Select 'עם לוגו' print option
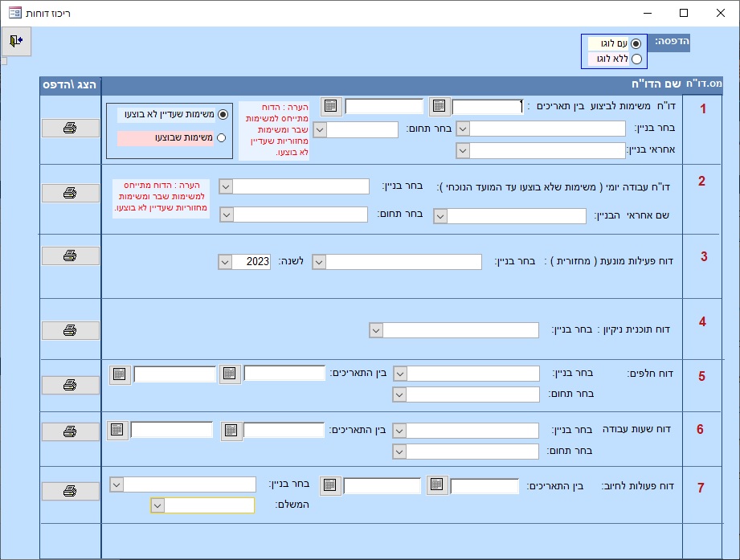This screenshot has width=740, height=560. (636, 43)
